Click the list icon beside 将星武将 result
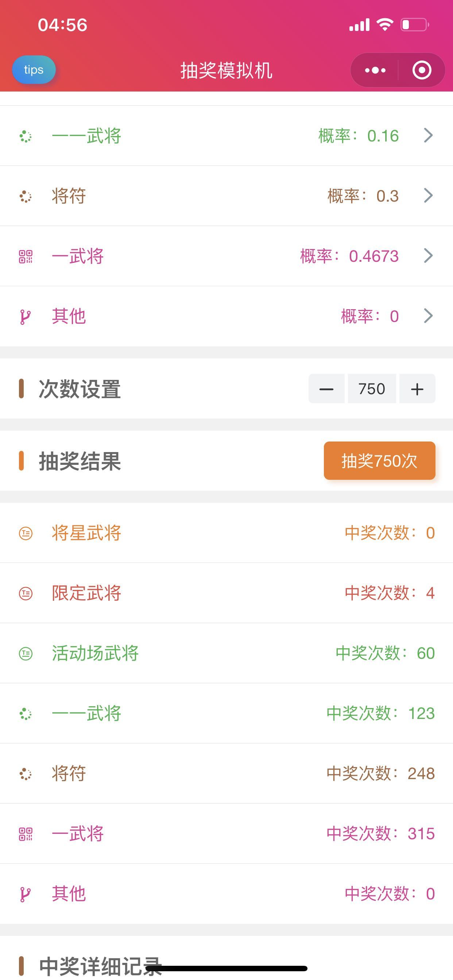Screen dimensions: 453x980 pos(26,533)
